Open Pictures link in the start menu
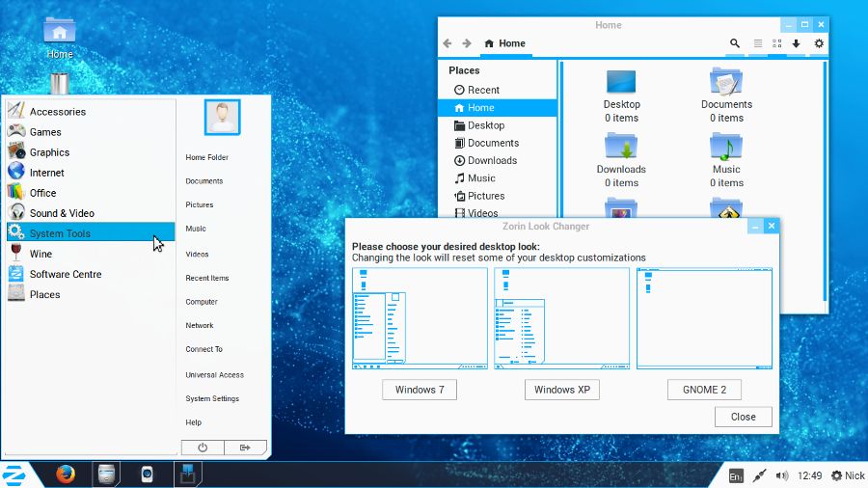This screenshot has width=868, height=488. tap(200, 204)
